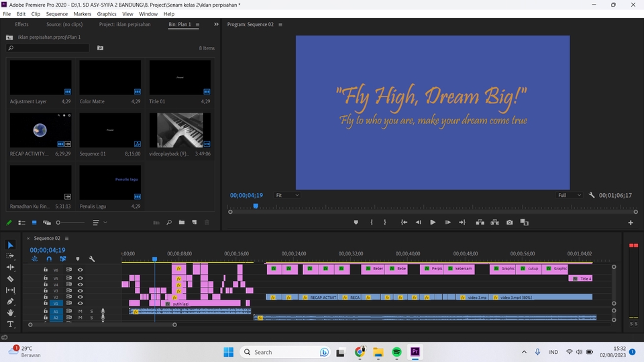Solo audio track A2
The width and height of the screenshot is (644, 362).
(92, 317)
